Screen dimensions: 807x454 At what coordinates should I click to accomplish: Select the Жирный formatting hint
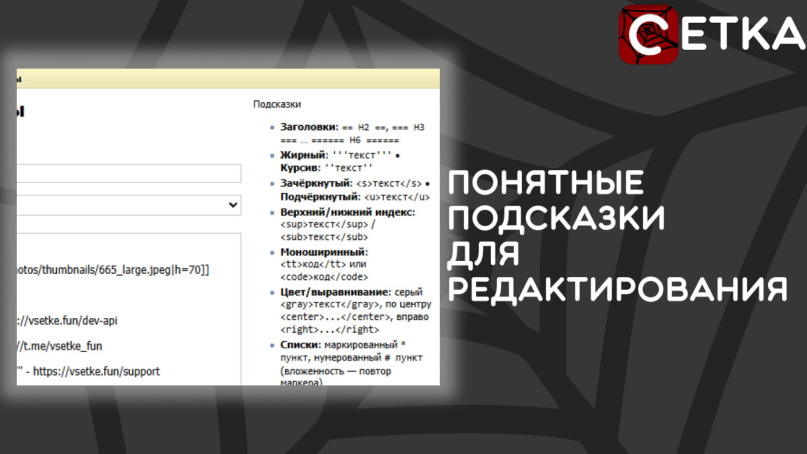coord(304,156)
